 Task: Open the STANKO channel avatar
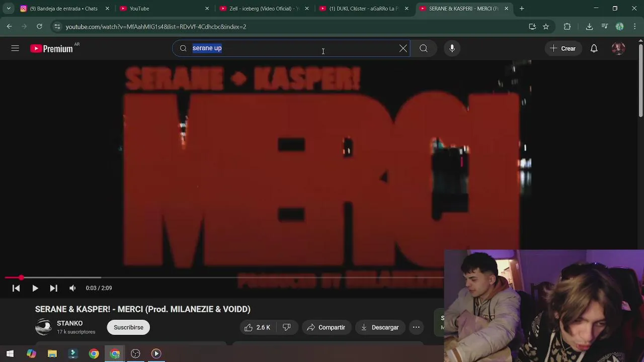(x=43, y=327)
